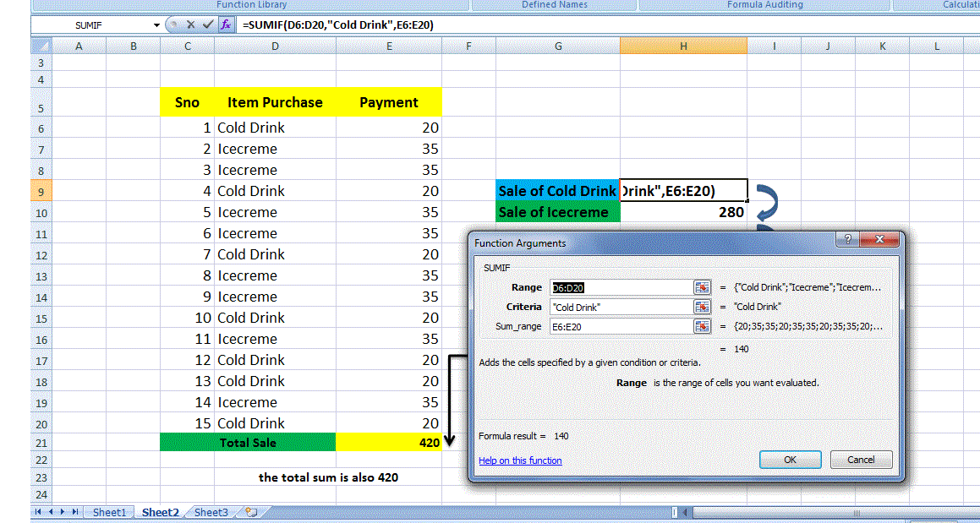Switch to the Sheet1 tab
The height and width of the screenshot is (523, 980).
click(x=110, y=512)
